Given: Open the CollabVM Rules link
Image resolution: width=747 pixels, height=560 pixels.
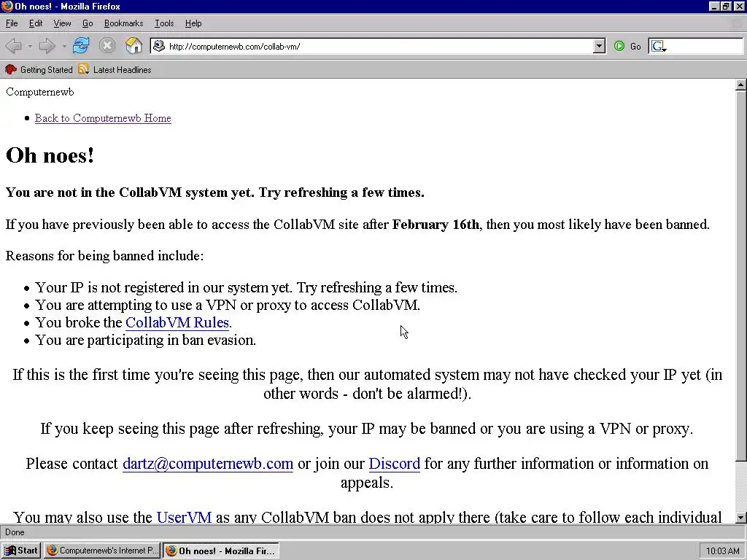Looking at the screenshot, I should [x=177, y=322].
